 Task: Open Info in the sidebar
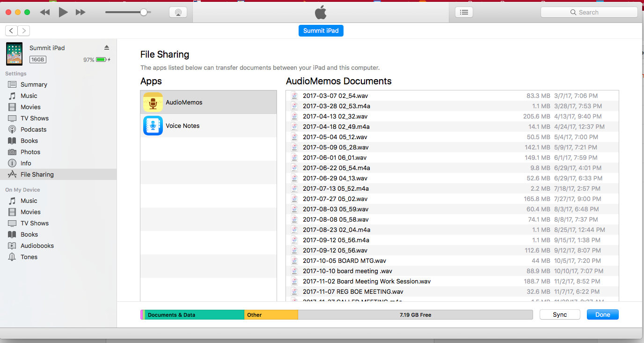(x=59, y=163)
